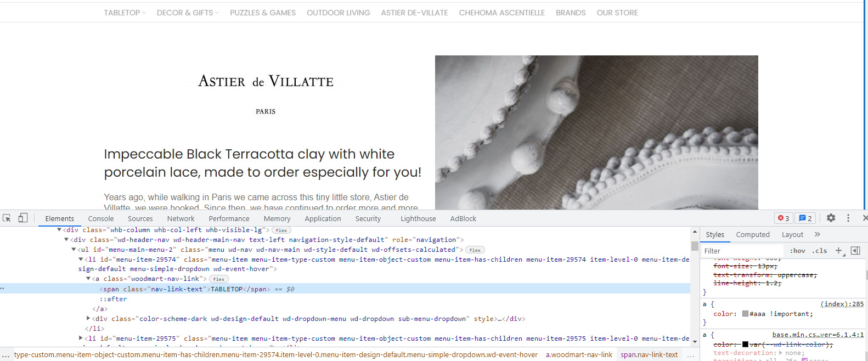Click flex badge on whb-column div
Screen dimensions: 868x361
pos(281,230)
